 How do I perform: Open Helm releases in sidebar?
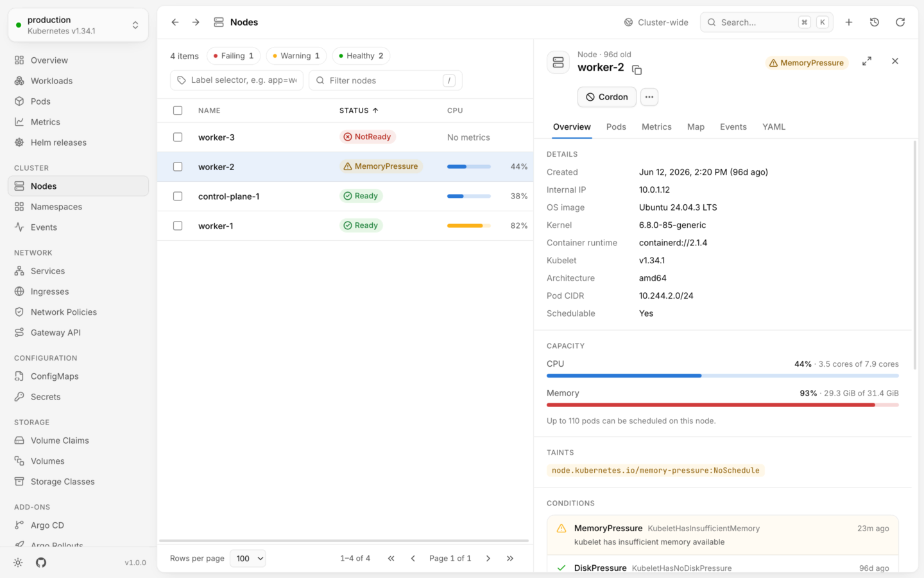(x=58, y=143)
